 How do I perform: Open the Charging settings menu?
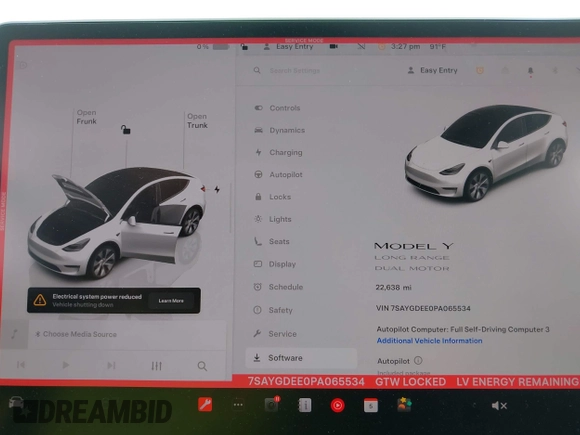pyautogui.click(x=278, y=152)
